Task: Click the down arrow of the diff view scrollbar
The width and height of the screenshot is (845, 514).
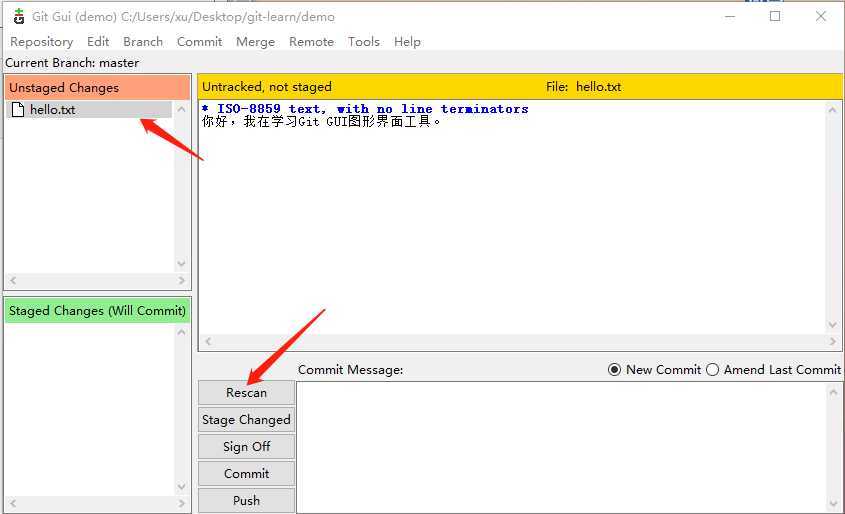Action: [833, 325]
